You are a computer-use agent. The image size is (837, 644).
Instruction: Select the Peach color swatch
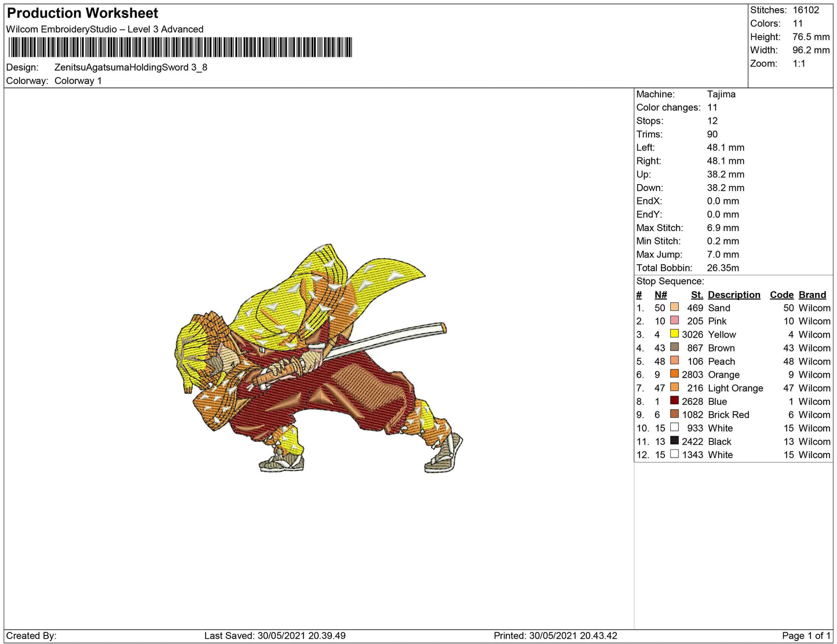674,360
